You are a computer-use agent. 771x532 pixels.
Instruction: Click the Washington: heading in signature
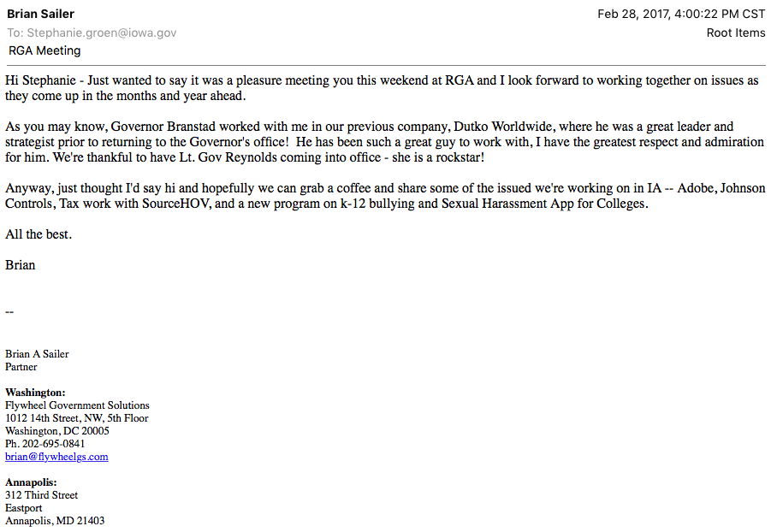35,393
